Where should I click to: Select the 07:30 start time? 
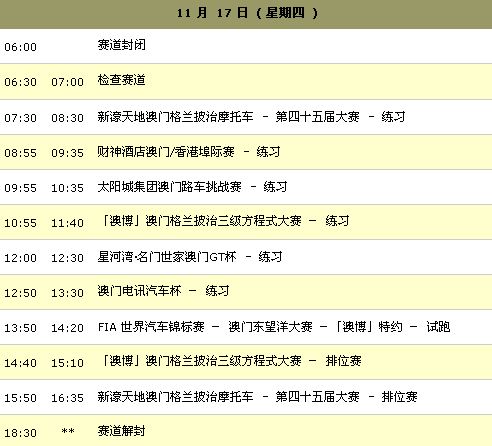(x=21, y=118)
